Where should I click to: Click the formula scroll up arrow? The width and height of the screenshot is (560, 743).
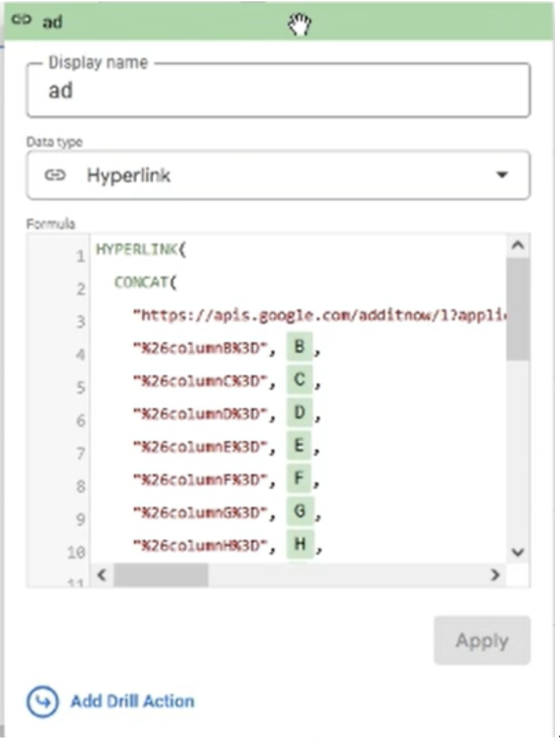click(518, 245)
